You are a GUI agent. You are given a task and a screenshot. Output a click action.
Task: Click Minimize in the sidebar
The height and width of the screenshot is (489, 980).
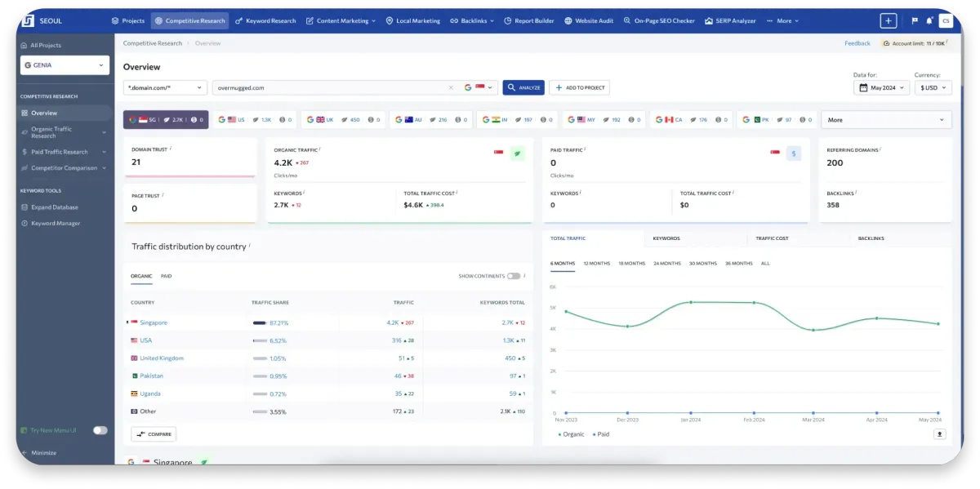pyautogui.click(x=44, y=452)
